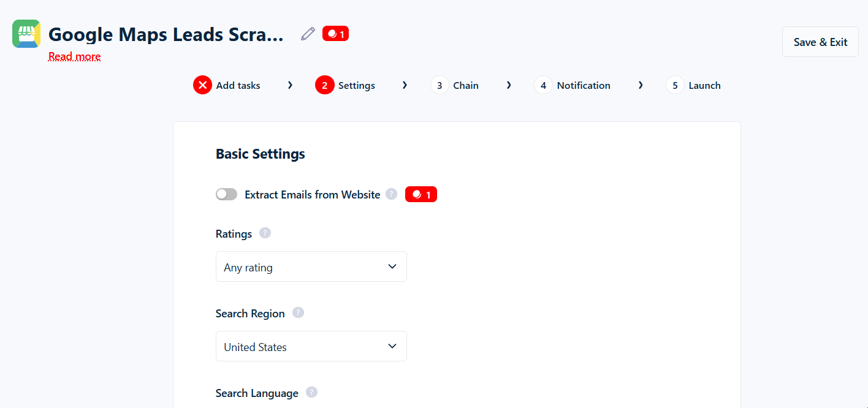This screenshot has height=408, width=868.
Task: Open the United States Search Region dropdown
Action: click(x=311, y=346)
